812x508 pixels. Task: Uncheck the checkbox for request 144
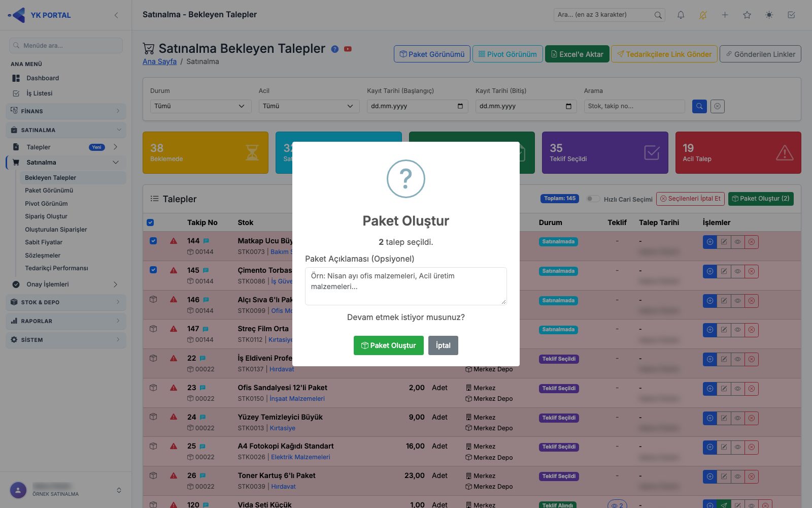pos(153,241)
